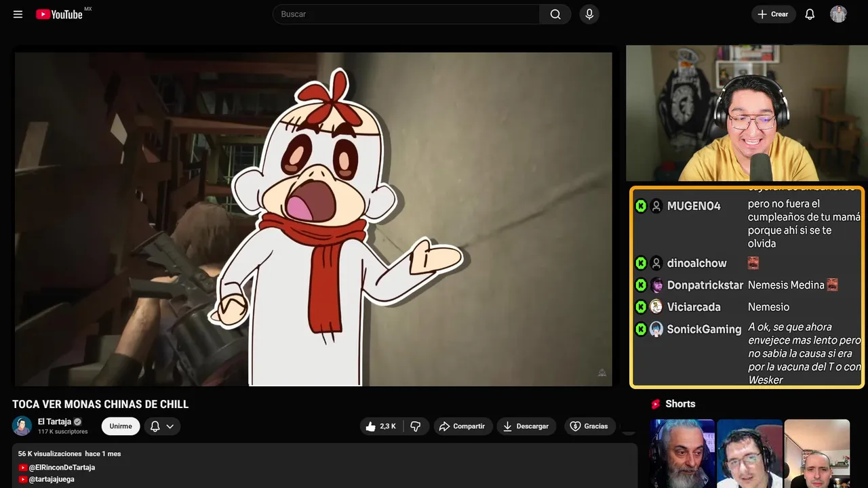Click the Crear button

[773, 14]
